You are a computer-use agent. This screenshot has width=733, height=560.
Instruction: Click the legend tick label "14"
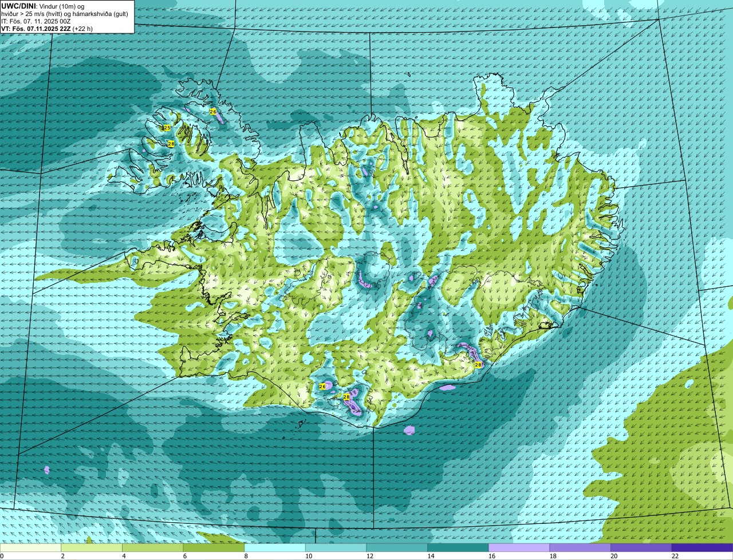431,556
